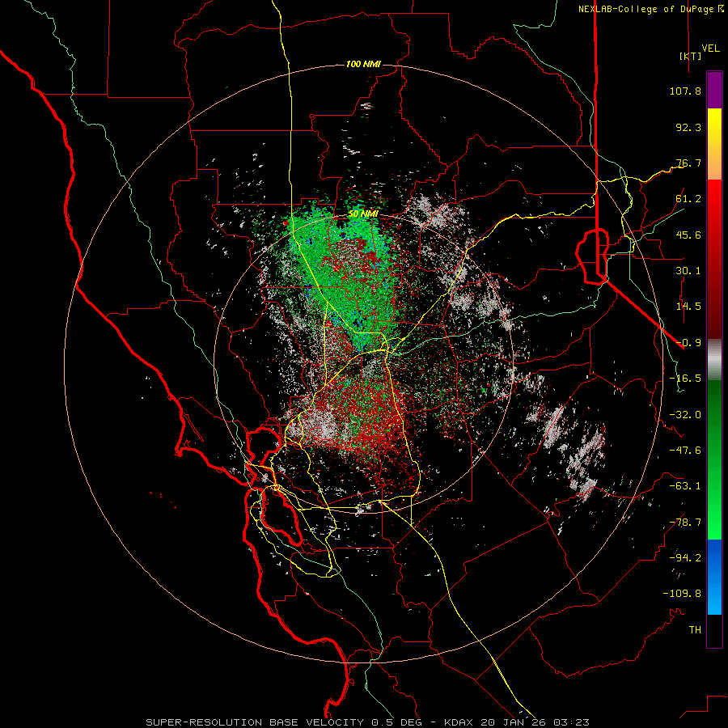This screenshot has height=728, width=728.
Task: Click the Super-Resolution Base Velocity caption
Action: 368,722
